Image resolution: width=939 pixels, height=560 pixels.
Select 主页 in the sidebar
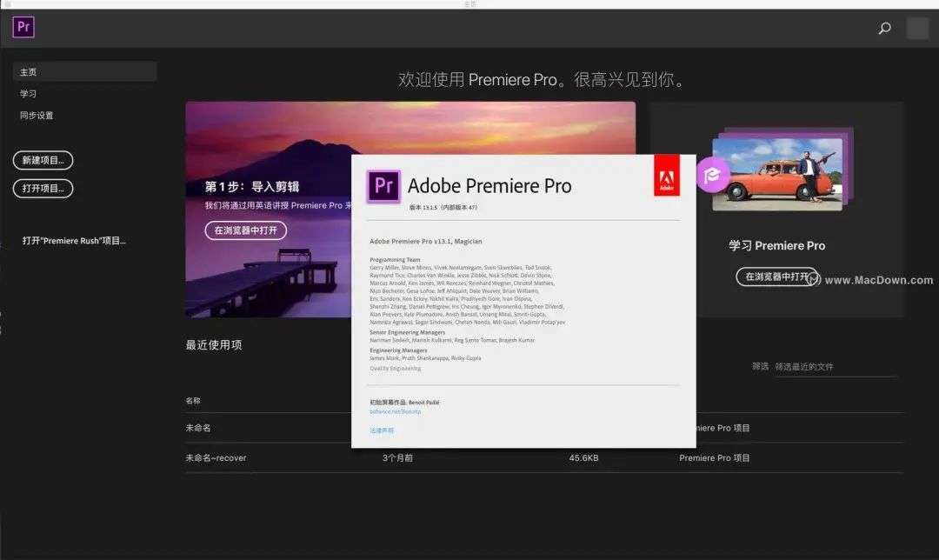click(84, 72)
